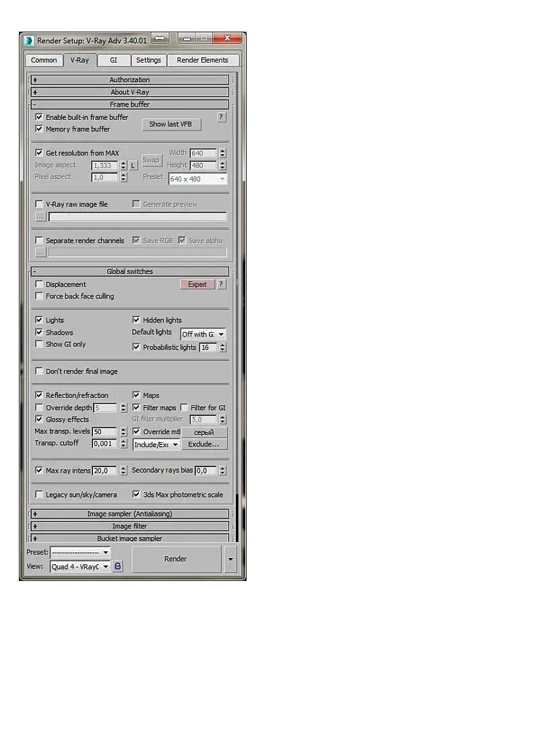Open the Default lights dropdown
537x756 pixels.
point(203,334)
